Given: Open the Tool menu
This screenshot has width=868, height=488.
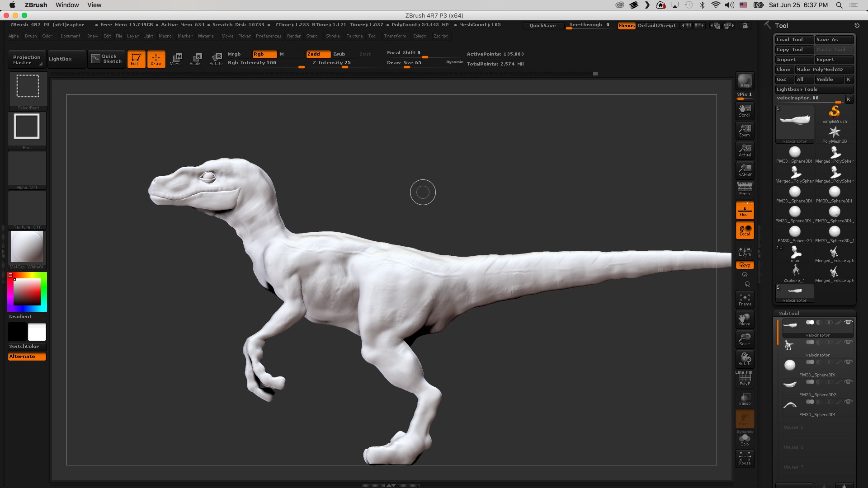Looking at the screenshot, I should (x=372, y=36).
